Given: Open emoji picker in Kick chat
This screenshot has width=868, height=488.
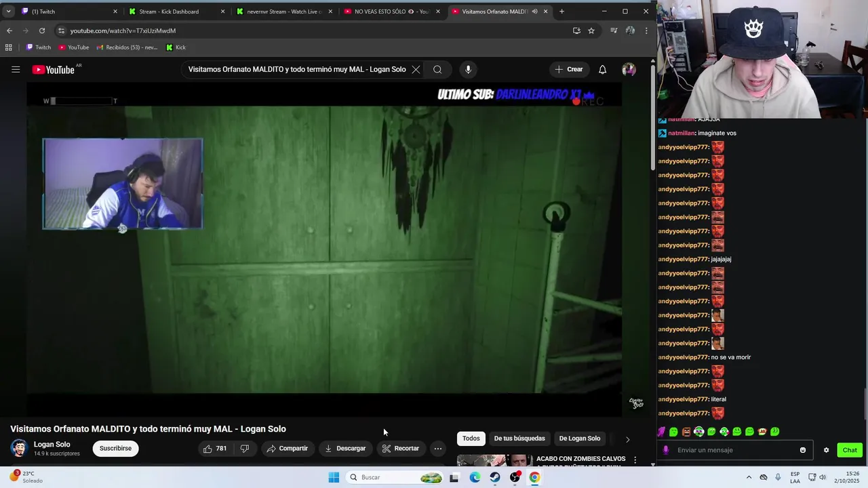Looking at the screenshot, I should (x=803, y=450).
